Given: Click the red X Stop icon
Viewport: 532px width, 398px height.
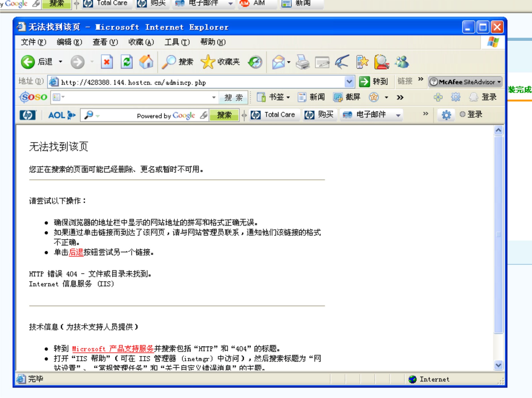Looking at the screenshot, I should click(107, 62).
